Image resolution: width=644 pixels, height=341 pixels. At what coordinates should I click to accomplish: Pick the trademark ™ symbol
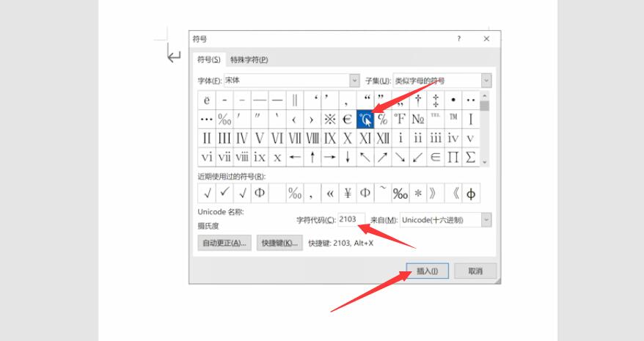point(453,119)
